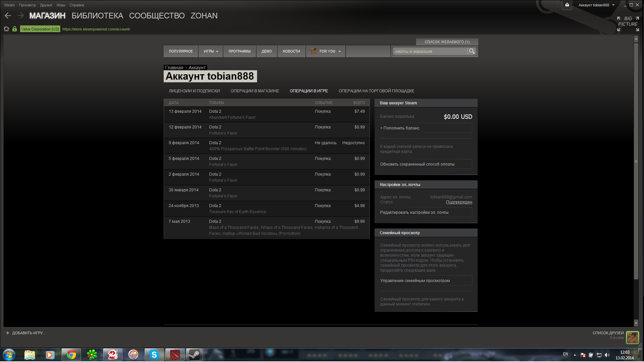Open Windows Explorer from taskbar
This screenshot has height=362, width=644.
[30, 355]
